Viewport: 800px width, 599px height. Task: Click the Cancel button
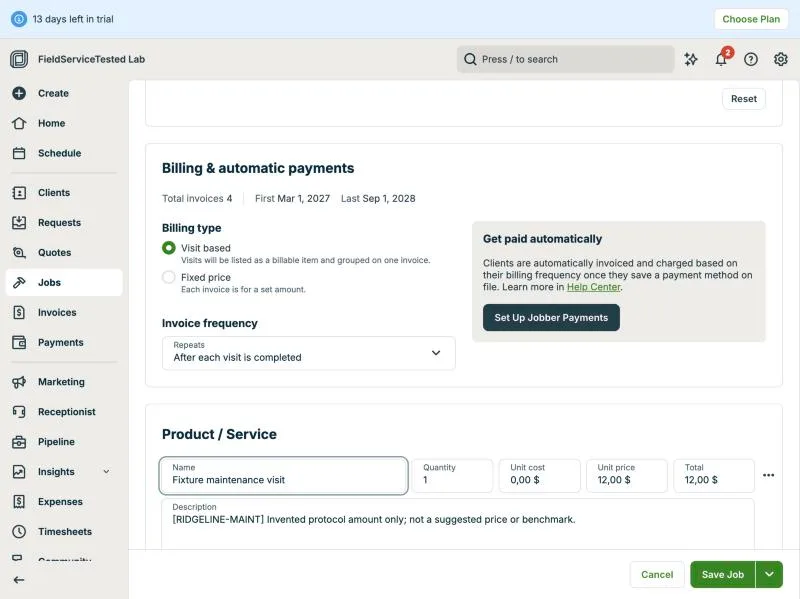pyautogui.click(x=657, y=575)
